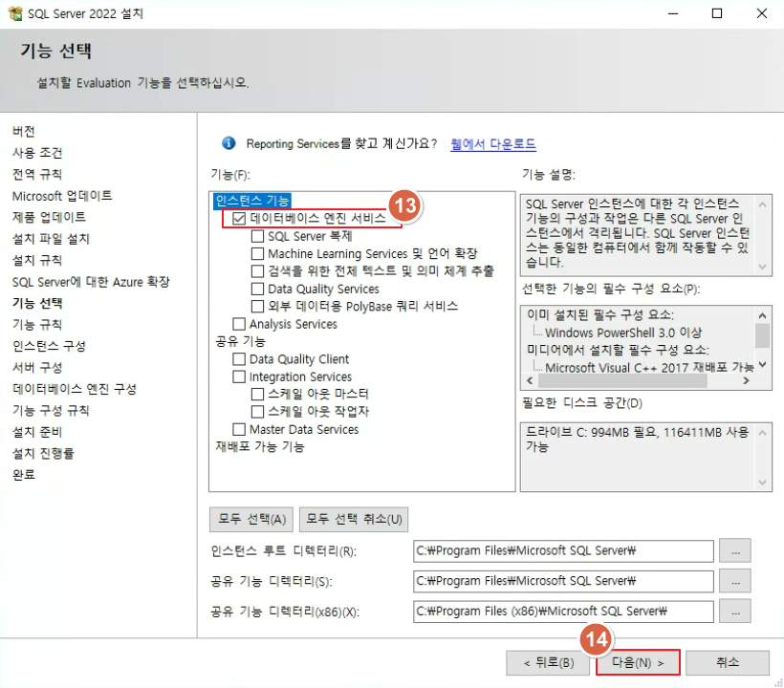Screen dimensions: 784x688
Task: Click the Microsoft Visual C++ 2017 prerequisite item
Action: point(649,368)
